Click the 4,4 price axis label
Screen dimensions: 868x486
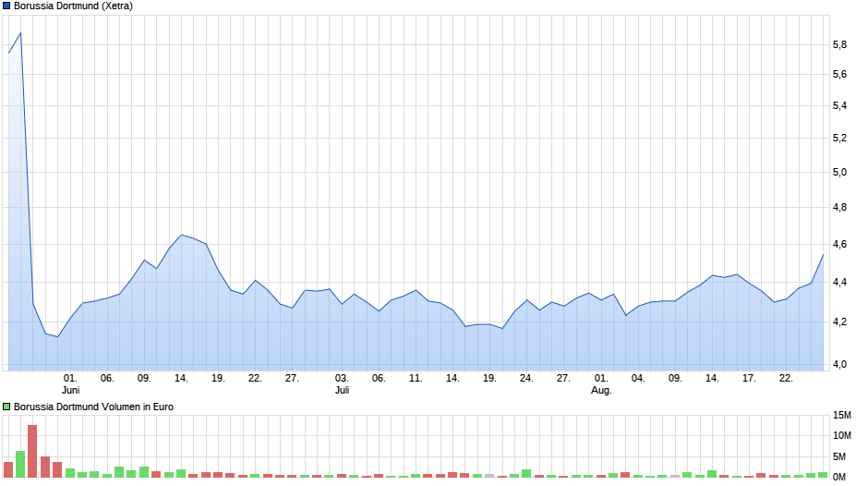tap(839, 283)
